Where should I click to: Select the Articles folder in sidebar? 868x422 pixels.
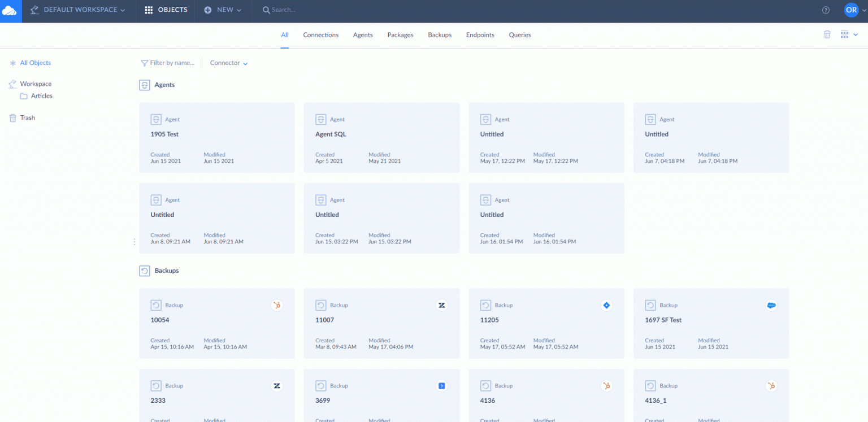click(x=41, y=96)
